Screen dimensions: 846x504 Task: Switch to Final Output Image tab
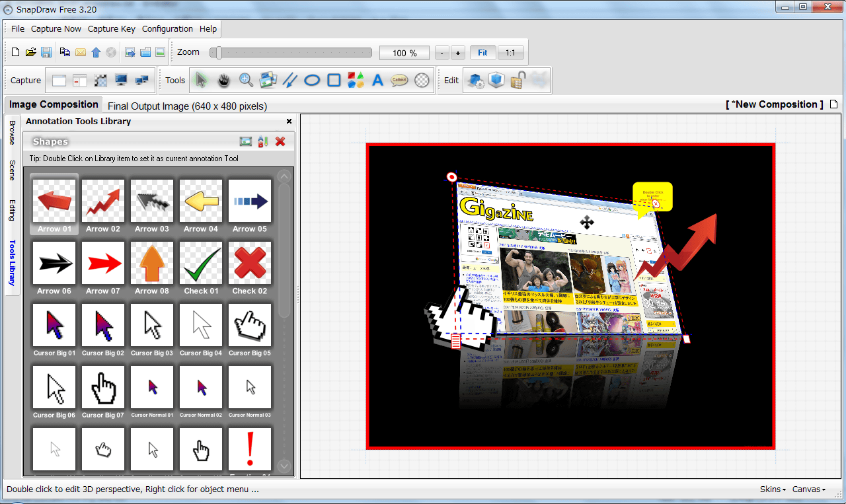click(187, 106)
